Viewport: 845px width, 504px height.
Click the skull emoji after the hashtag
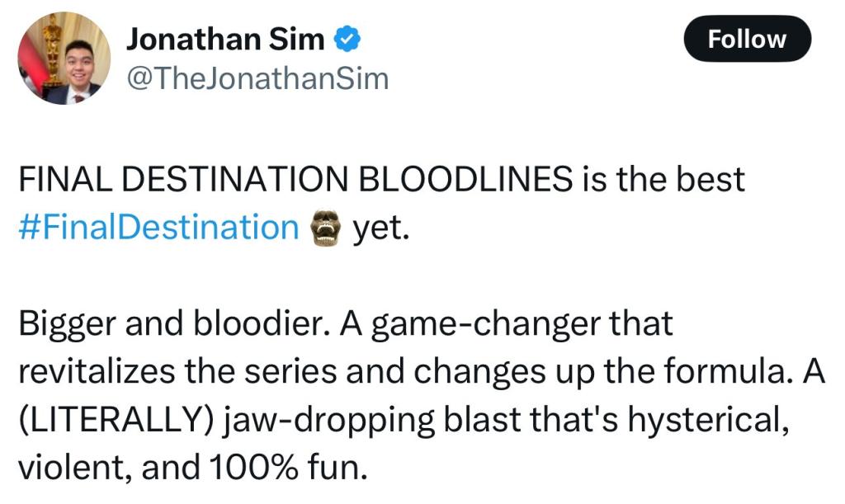tap(326, 228)
